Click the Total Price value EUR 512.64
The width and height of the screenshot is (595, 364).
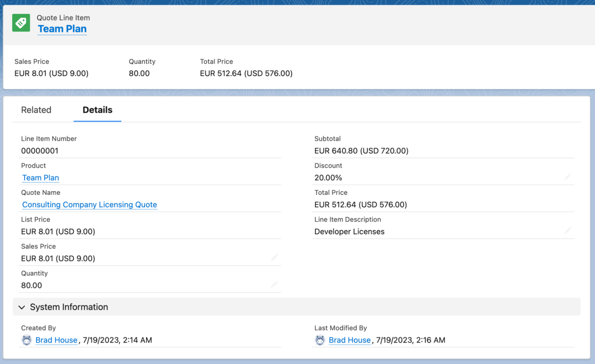(361, 204)
